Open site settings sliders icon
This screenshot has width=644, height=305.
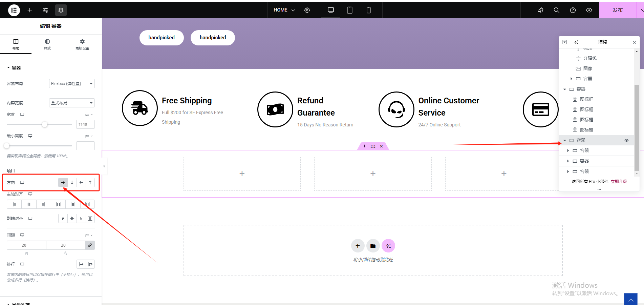[45, 10]
